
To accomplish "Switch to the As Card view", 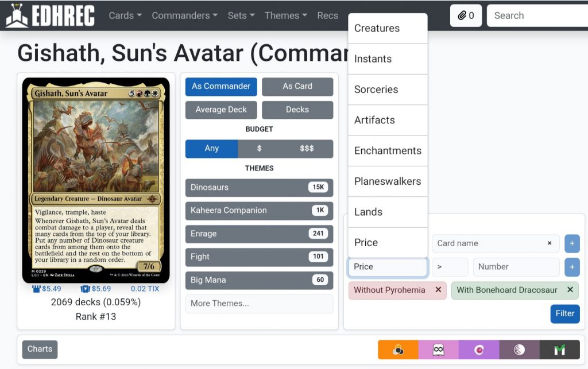I will pos(297,86).
